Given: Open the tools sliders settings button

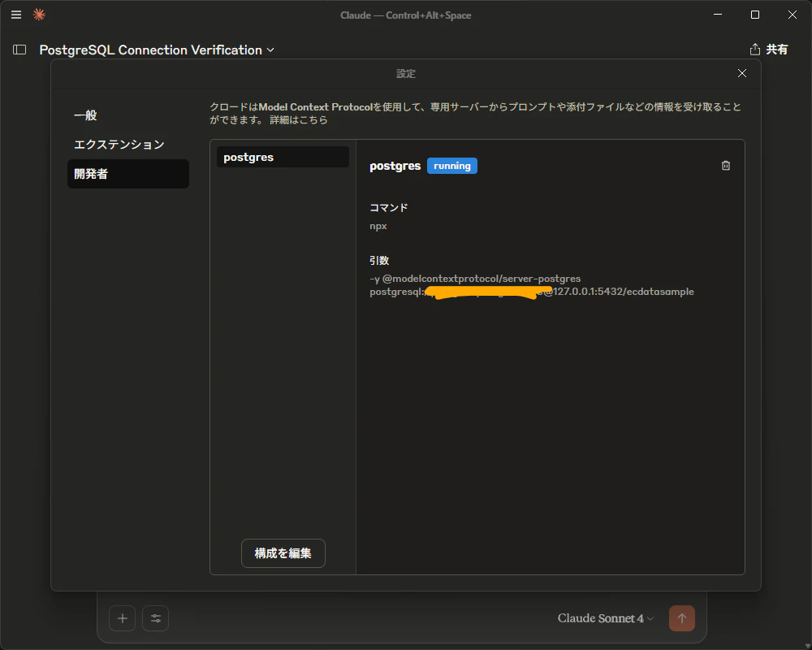Looking at the screenshot, I should click(x=155, y=617).
